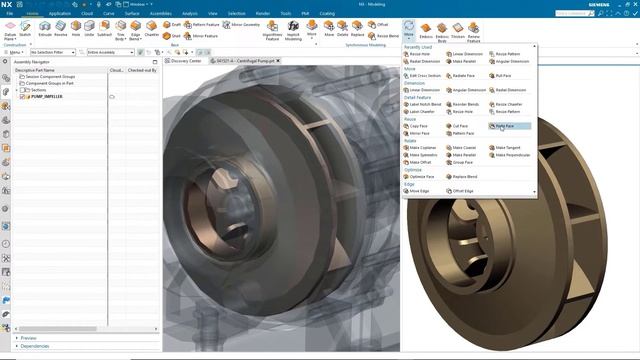Choose Make Tangent from the gallery
The height and width of the screenshot is (360, 640).
505,148
